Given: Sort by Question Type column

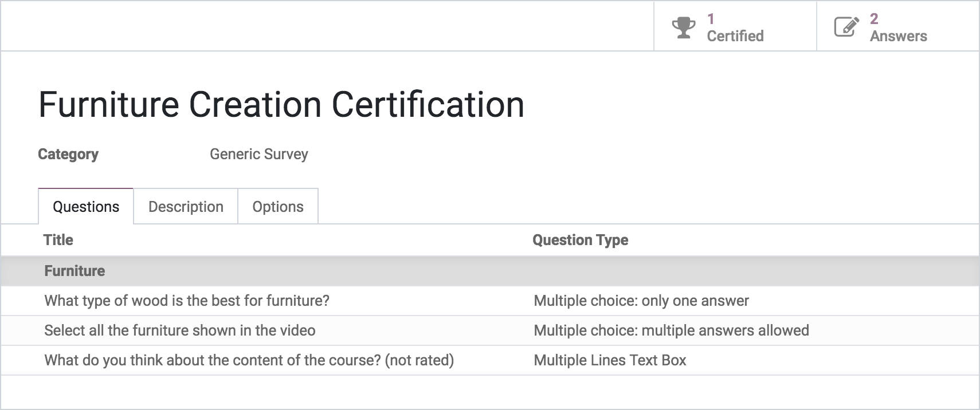Looking at the screenshot, I should 581,240.
